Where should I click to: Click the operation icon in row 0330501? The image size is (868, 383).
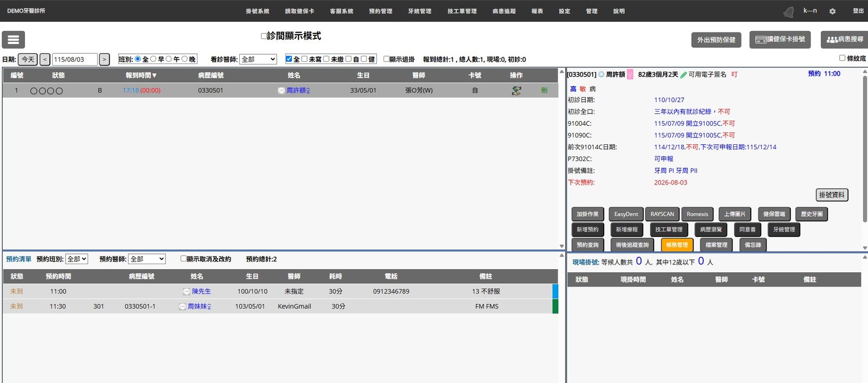pos(516,91)
